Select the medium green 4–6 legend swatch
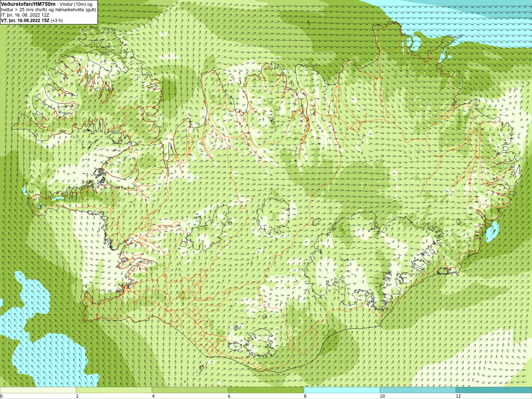The height and width of the screenshot is (399, 532). (x=190, y=390)
